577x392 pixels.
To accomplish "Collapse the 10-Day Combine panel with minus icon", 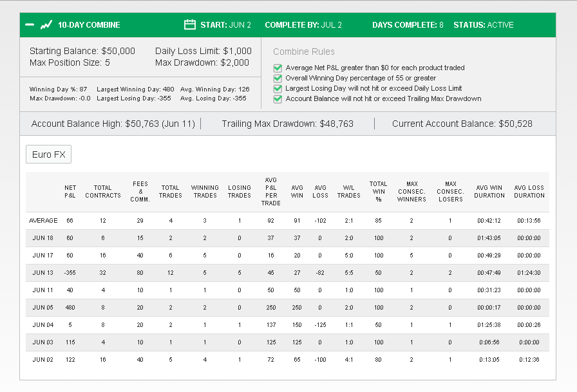I will coord(30,25).
